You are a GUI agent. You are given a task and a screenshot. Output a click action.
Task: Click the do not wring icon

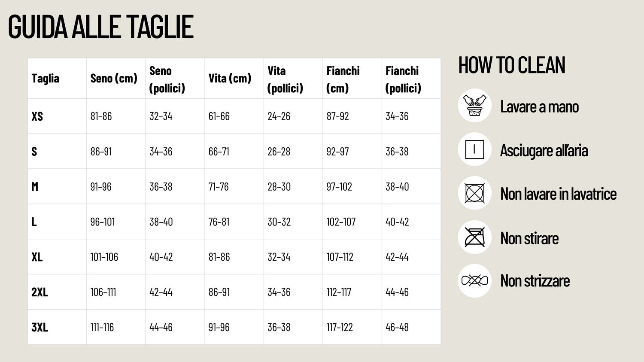coord(474,281)
